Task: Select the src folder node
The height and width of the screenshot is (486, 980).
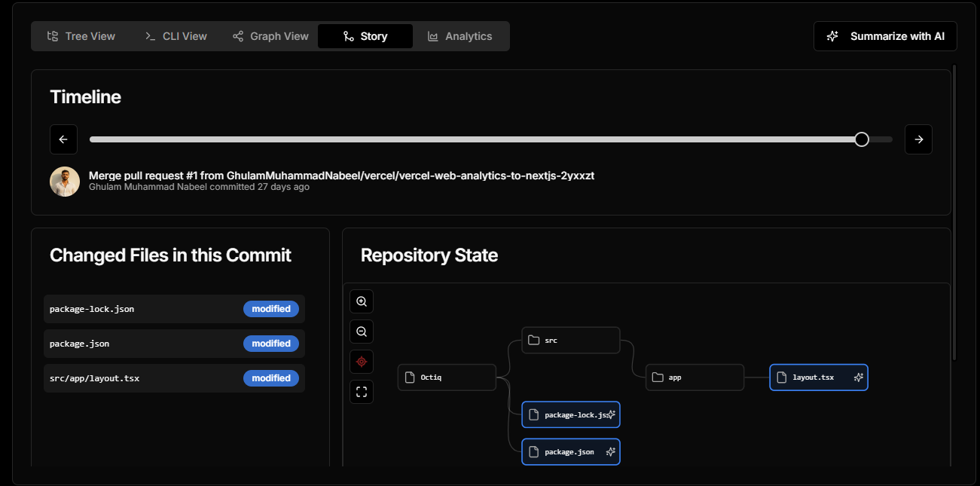Action: tap(571, 340)
